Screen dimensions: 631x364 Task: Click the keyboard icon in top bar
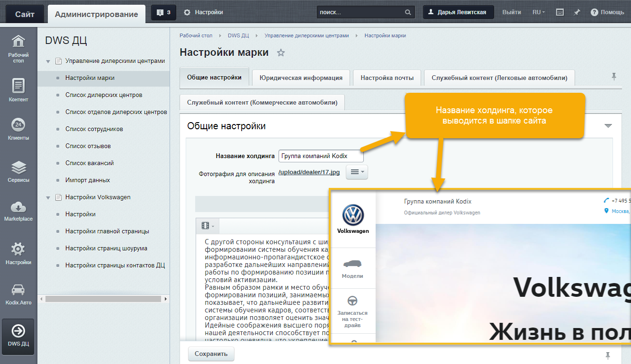559,12
